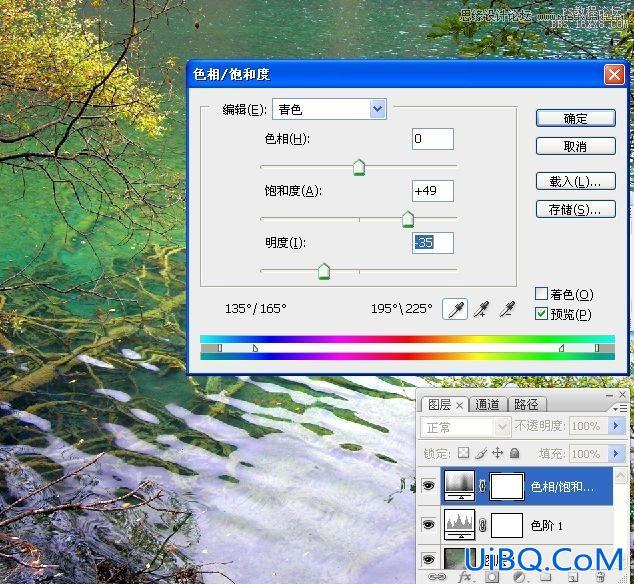
Task: Click the 载入(L)... button
Action: tap(575, 182)
